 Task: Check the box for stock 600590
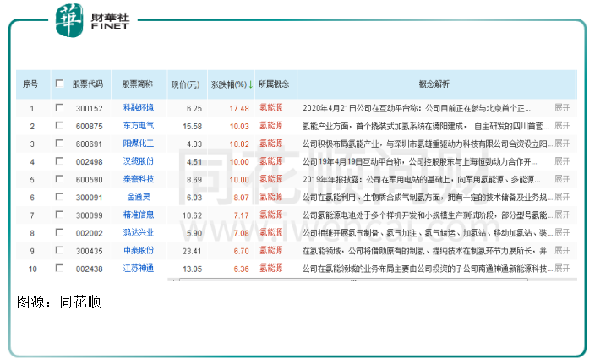(x=59, y=179)
